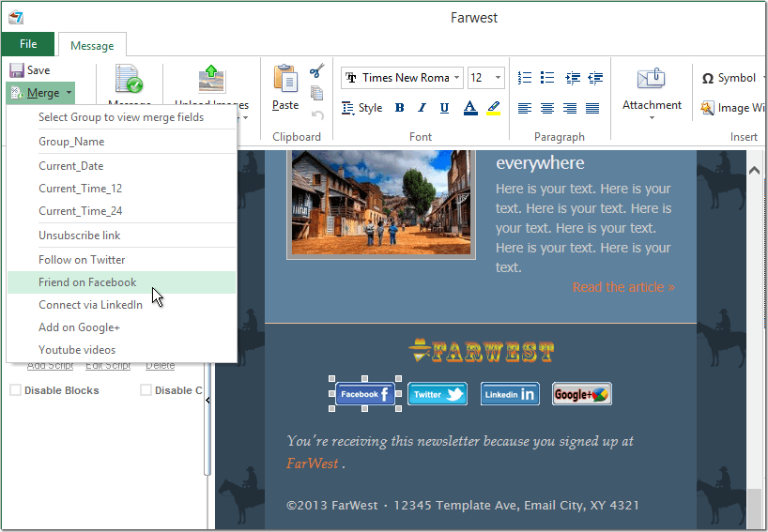Center the text
This screenshot has height=532, width=768.
[x=547, y=108]
